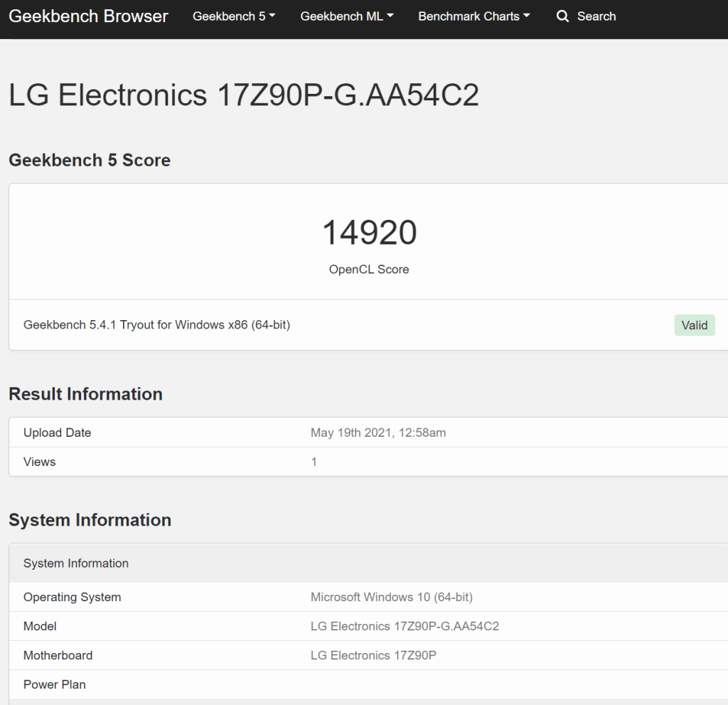The height and width of the screenshot is (705, 728).
Task: Click the magnifying glass search icon
Action: point(562,16)
